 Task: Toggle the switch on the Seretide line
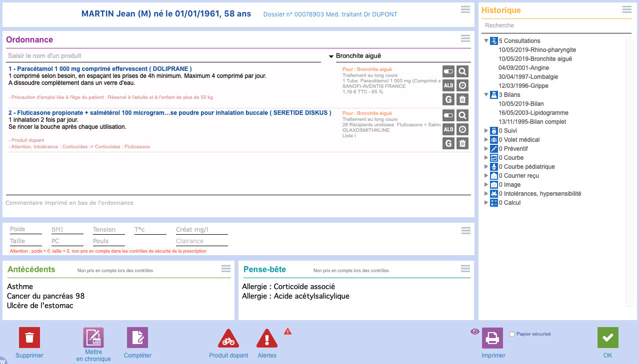[448, 115]
